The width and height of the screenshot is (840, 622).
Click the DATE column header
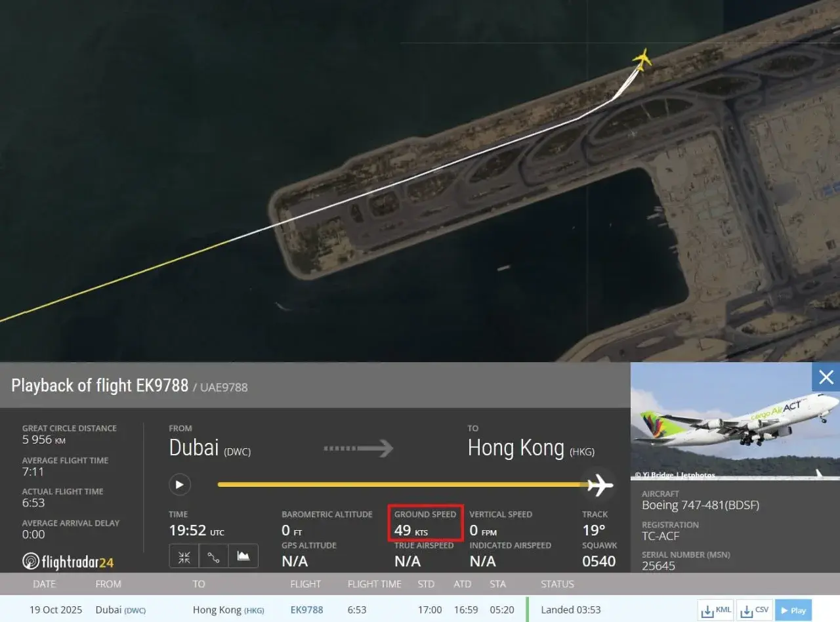point(45,584)
